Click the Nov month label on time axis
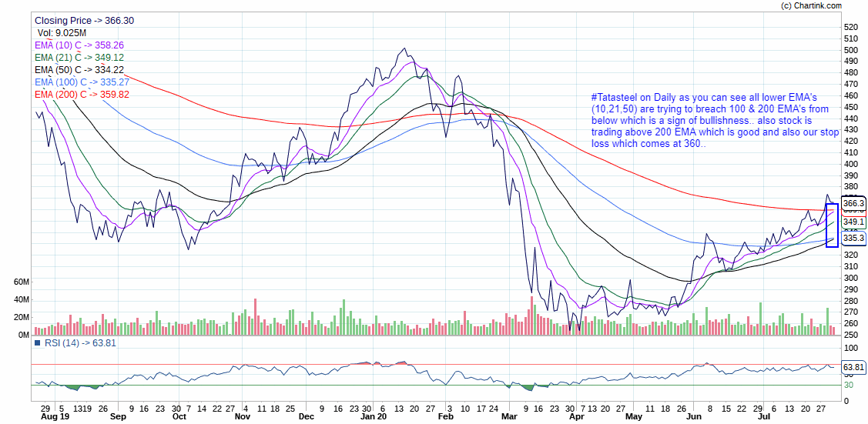This screenshot has width=868, height=424. point(243,417)
